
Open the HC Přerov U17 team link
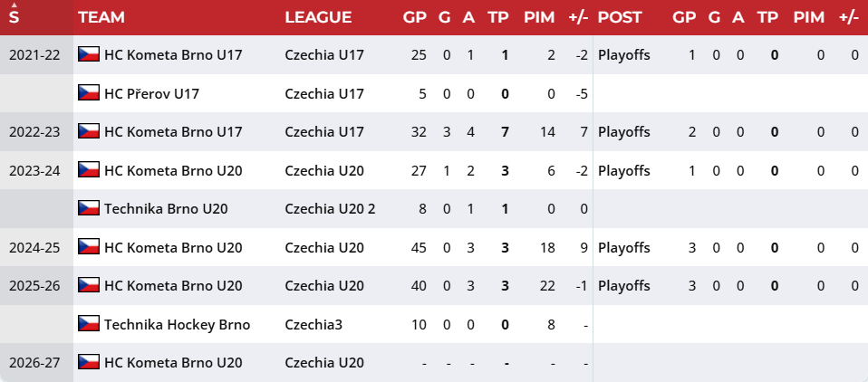coord(151,93)
